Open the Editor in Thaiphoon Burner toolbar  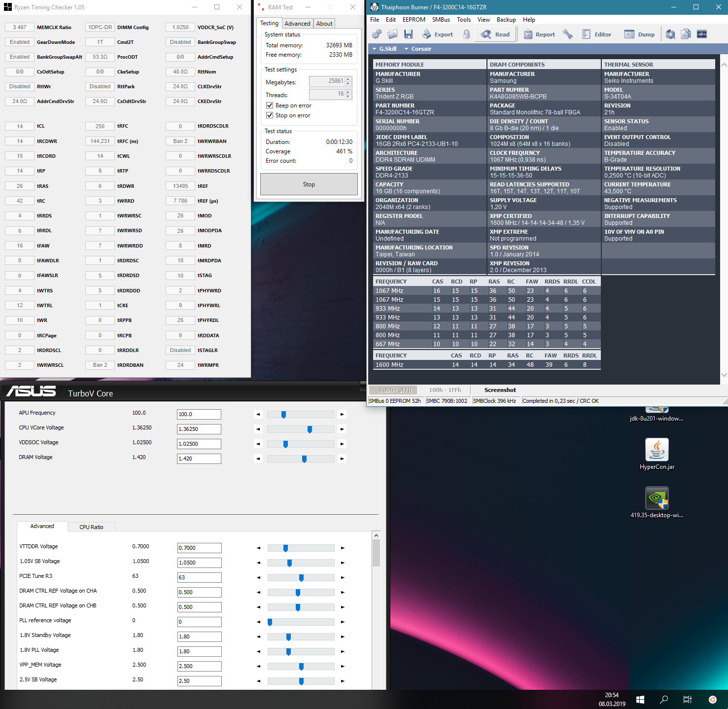[x=596, y=34]
